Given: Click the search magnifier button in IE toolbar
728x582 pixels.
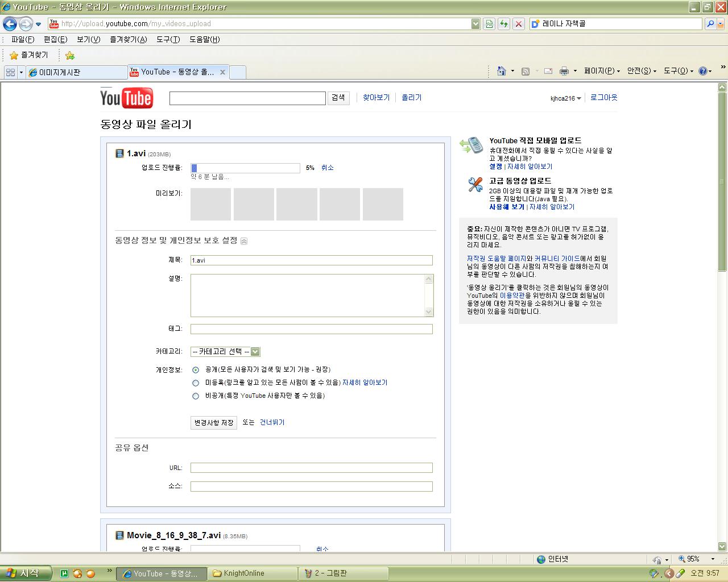Looking at the screenshot, I should (x=710, y=24).
